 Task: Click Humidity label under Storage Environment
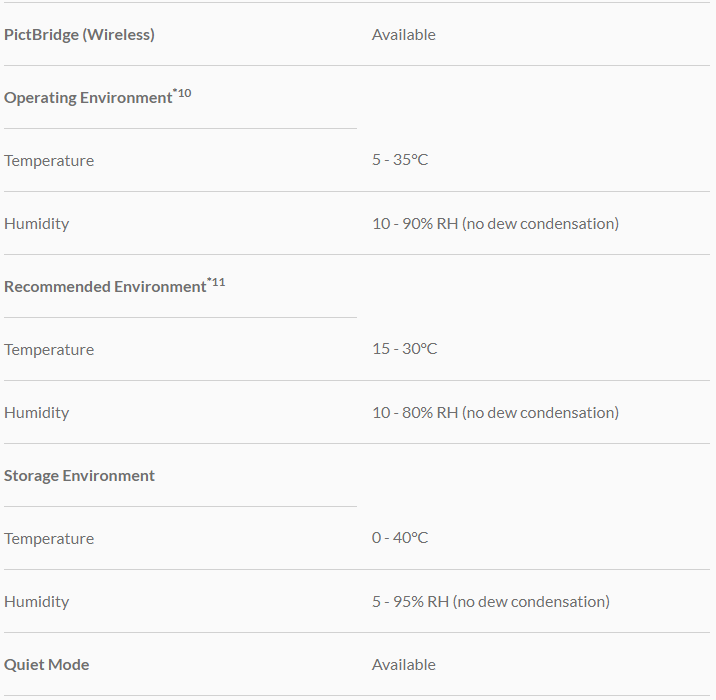[37, 602]
